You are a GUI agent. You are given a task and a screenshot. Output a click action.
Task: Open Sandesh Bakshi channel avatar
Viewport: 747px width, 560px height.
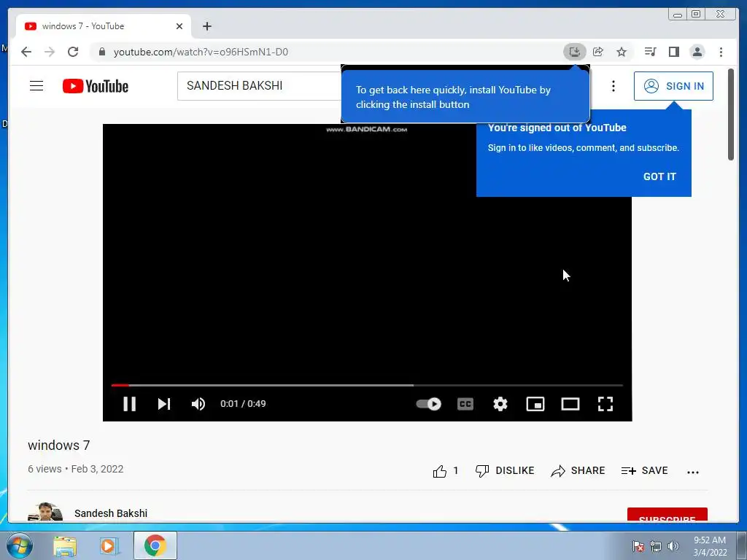pyautogui.click(x=45, y=513)
